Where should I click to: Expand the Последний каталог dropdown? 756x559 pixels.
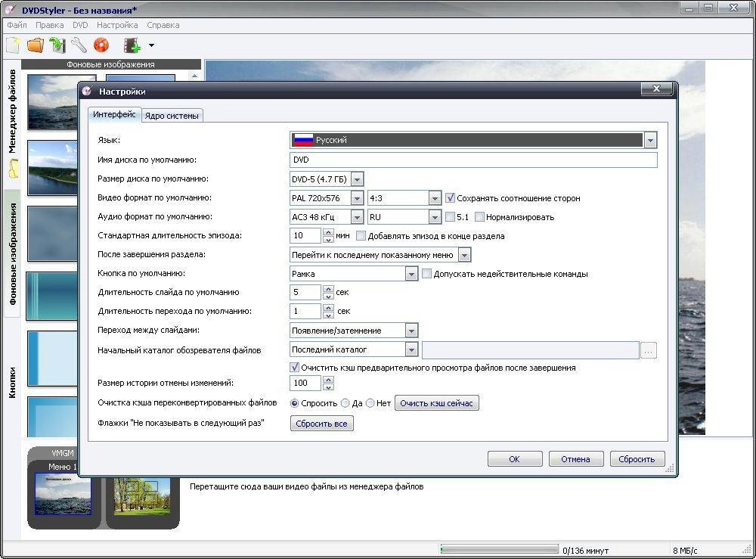click(411, 349)
